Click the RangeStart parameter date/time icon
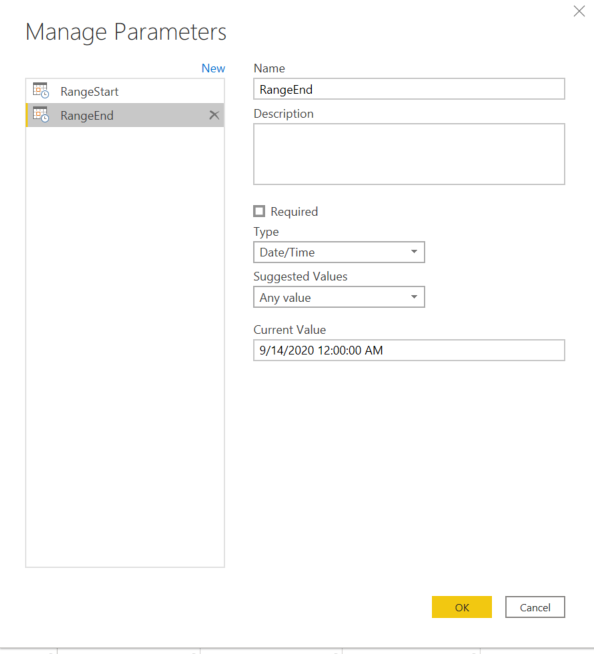This screenshot has height=654, width=594. [x=41, y=91]
